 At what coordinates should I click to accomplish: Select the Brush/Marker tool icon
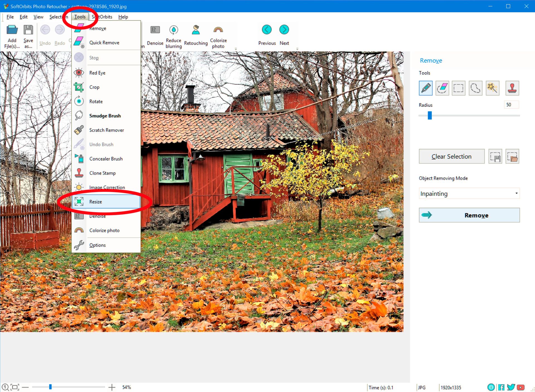point(426,88)
